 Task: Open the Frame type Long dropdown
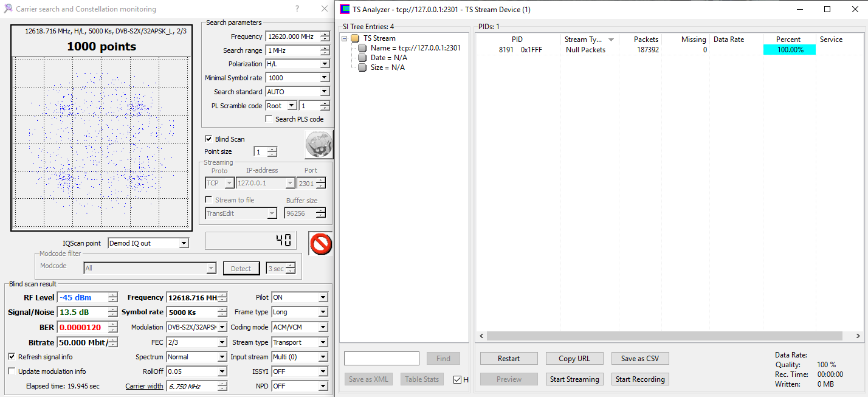(x=323, y=312)
